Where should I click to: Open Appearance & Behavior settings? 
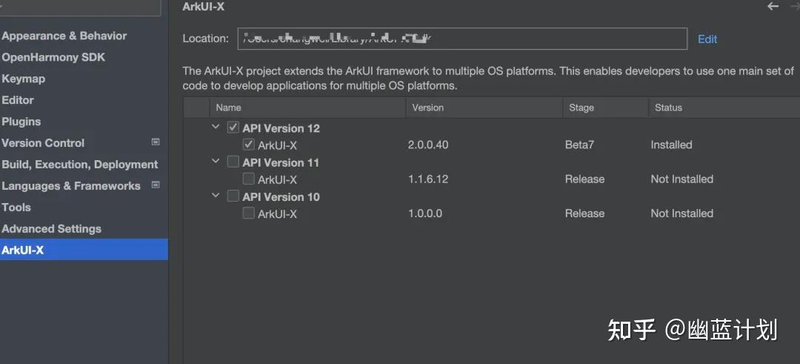[x=64, y=36]
